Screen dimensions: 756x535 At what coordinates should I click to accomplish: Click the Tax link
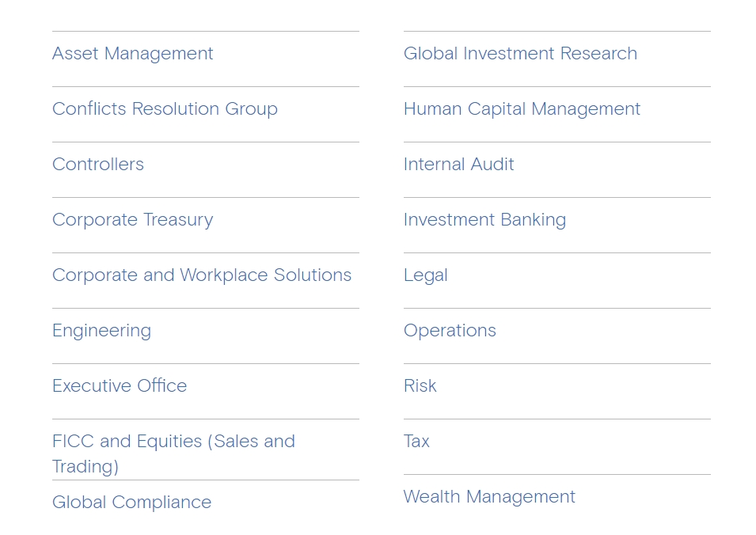click(x=416, y=442)
